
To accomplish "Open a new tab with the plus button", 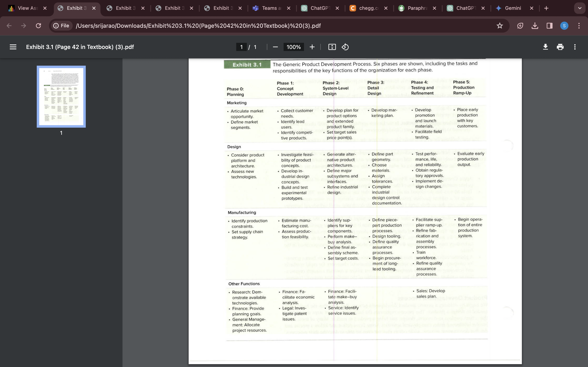I will 546,8.
